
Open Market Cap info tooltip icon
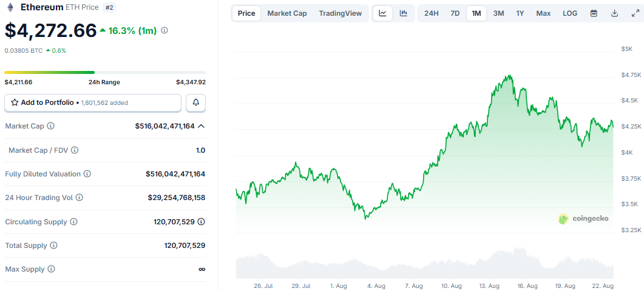coord(50,126)
